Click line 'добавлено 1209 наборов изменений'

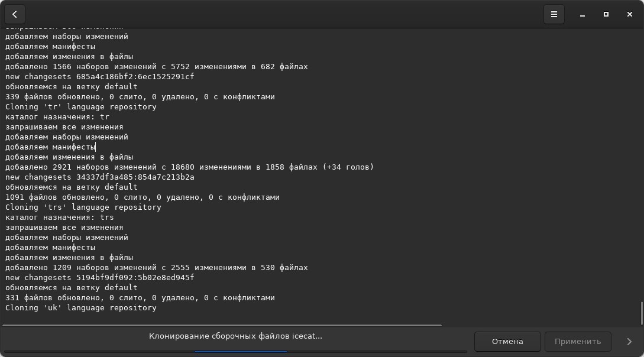[157, 268]
